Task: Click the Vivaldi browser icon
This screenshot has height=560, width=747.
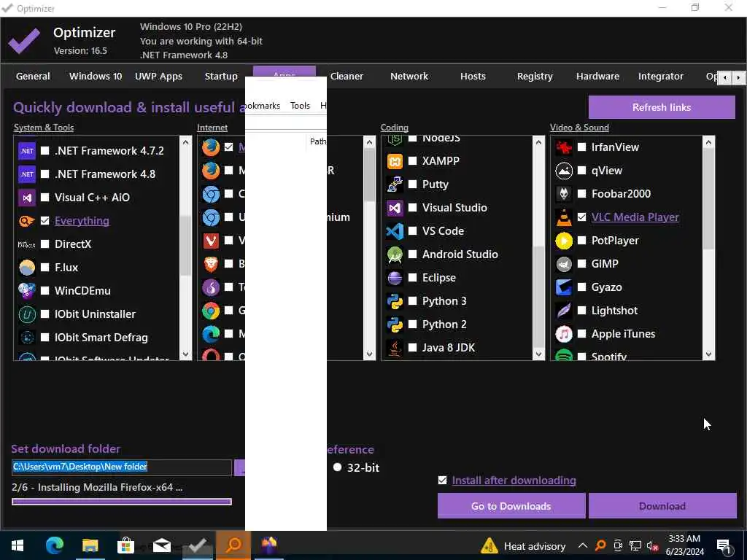Action: pyautogui.click(x=211, y=241)
